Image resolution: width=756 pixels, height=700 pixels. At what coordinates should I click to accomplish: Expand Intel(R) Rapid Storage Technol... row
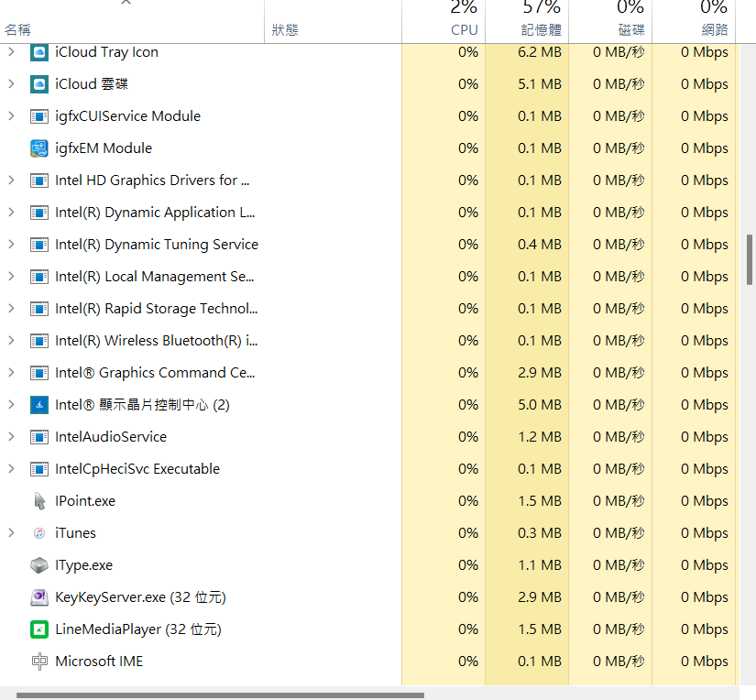[x=11, y=309]
